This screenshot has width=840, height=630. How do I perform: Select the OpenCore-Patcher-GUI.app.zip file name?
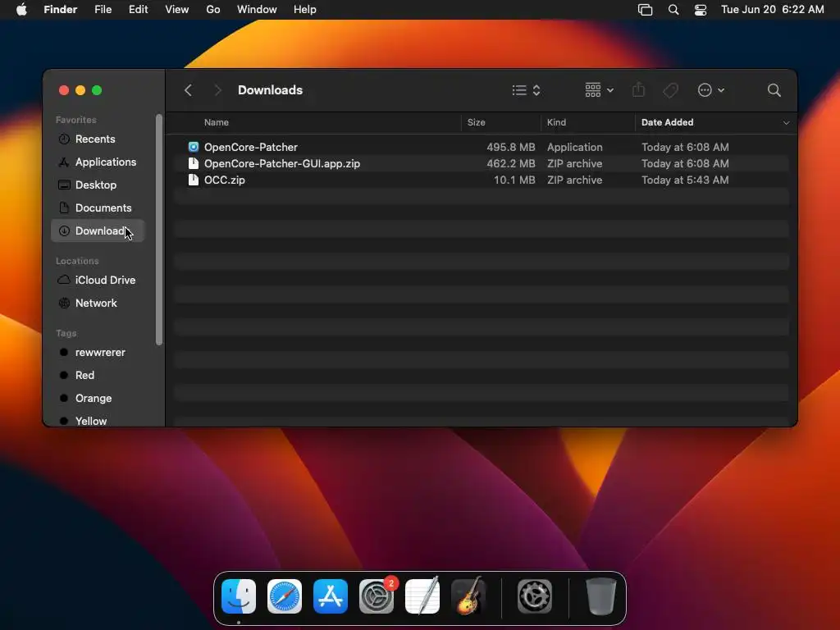pyautogui.click(x=282, y=163)
